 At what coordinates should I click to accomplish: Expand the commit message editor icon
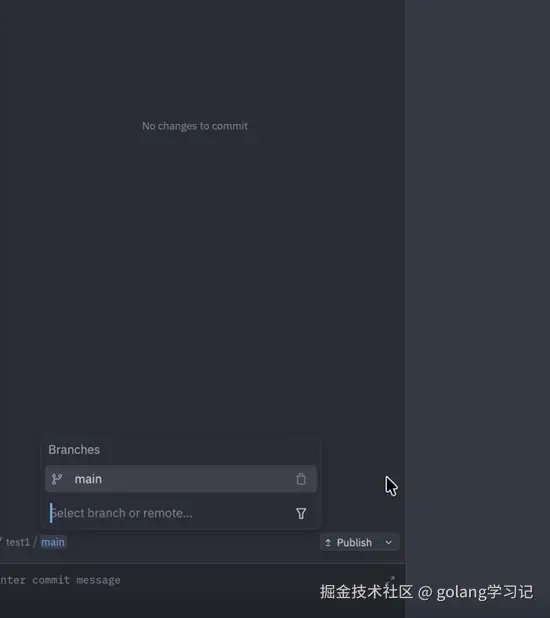pyautogui.click(x=390, y=580)
